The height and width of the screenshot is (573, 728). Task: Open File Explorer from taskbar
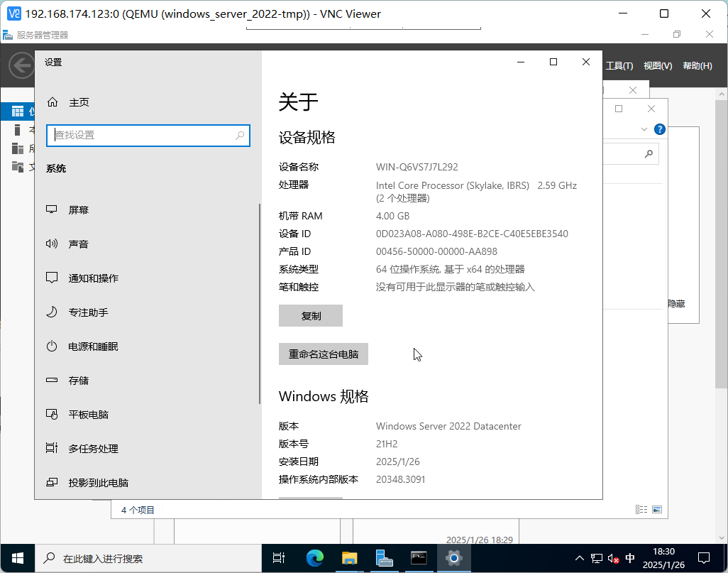click(350, 558)
